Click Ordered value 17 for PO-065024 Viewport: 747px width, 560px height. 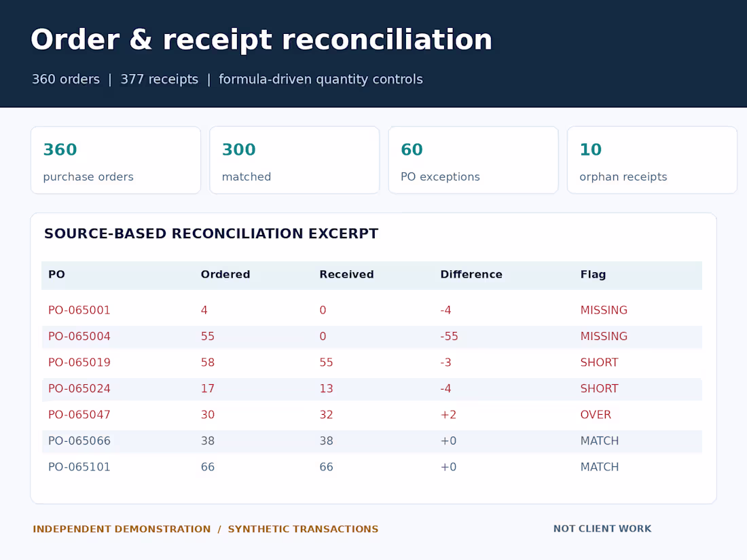208,388
